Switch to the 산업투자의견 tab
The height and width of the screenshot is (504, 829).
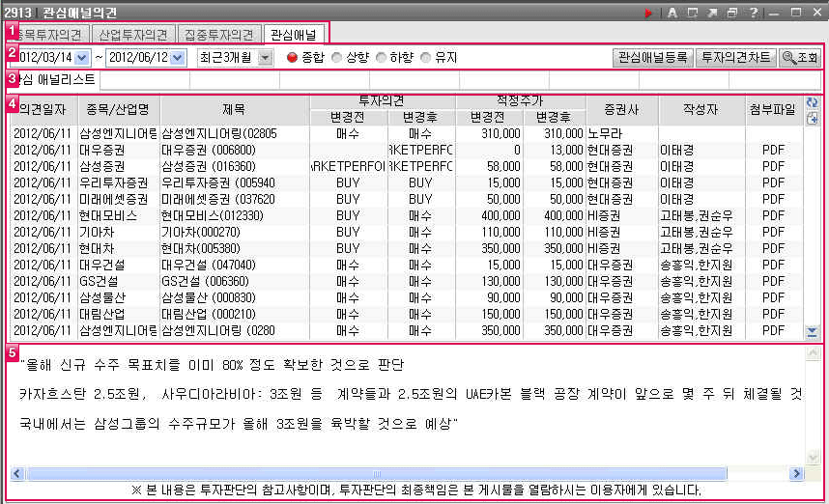pyautogui.click(x=133, y=35)
